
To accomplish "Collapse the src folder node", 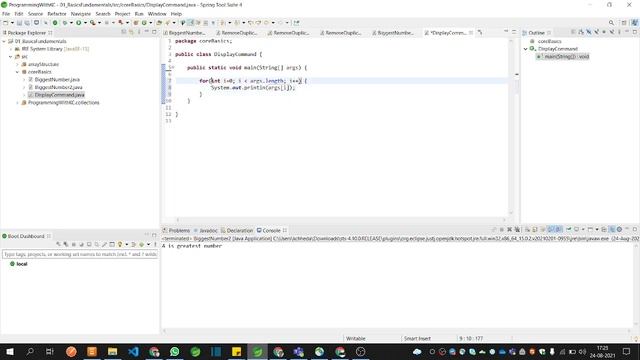I will 11,57.
